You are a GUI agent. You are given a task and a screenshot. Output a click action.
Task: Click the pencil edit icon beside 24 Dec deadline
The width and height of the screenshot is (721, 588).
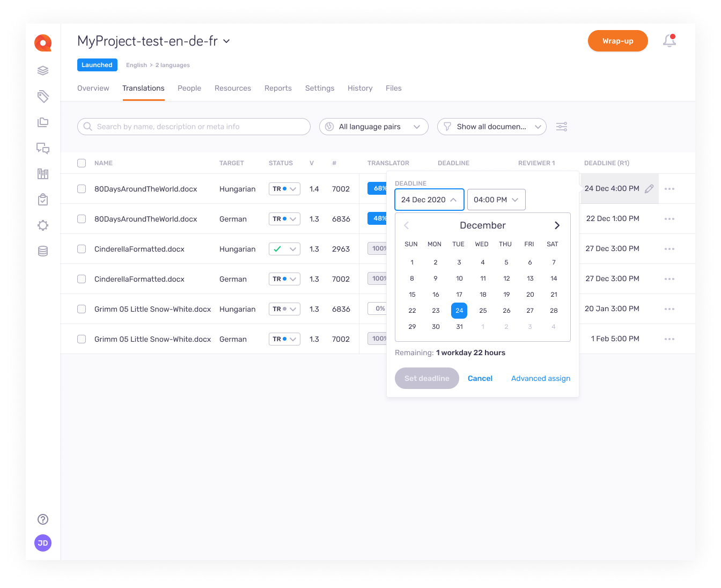click(649, 189)
